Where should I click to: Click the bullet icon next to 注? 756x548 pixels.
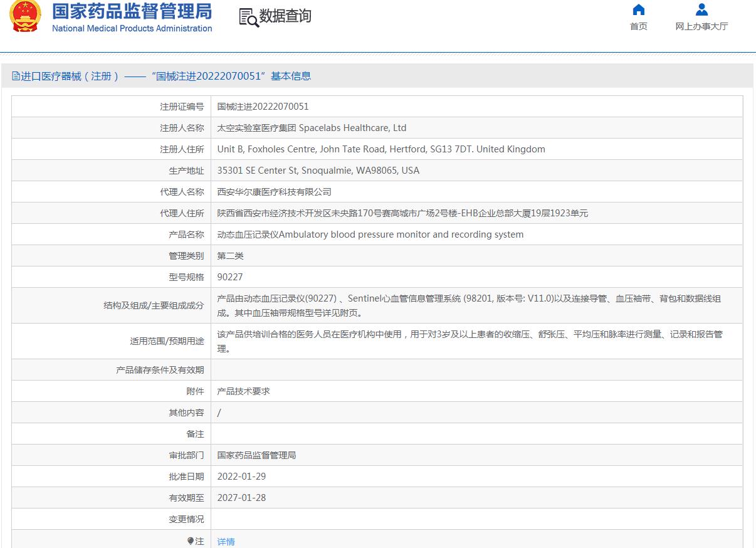click(x=190, y=540)
